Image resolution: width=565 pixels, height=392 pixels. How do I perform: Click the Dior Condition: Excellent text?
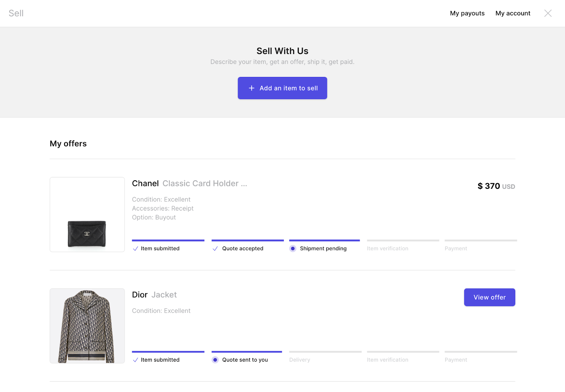[161, 311]
